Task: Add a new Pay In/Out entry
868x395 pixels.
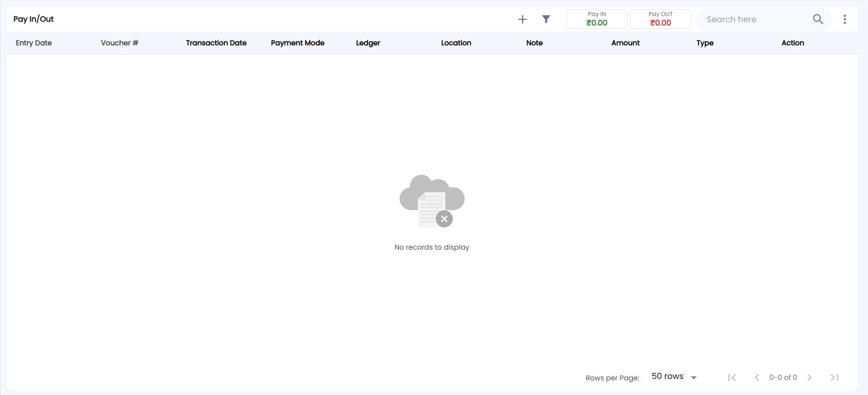Action: (522, 19)
